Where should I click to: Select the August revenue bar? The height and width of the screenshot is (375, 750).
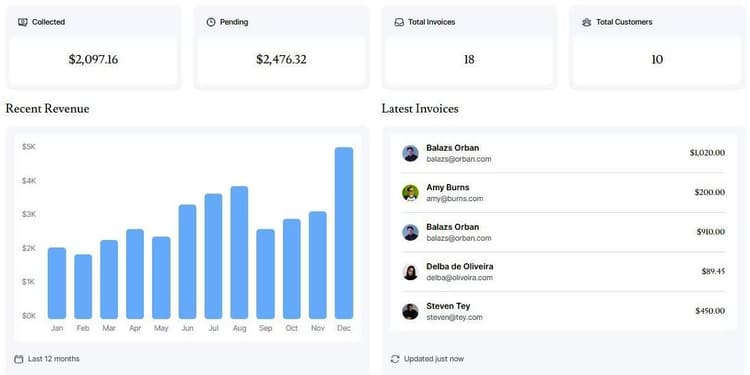click(x=239, y=253)
